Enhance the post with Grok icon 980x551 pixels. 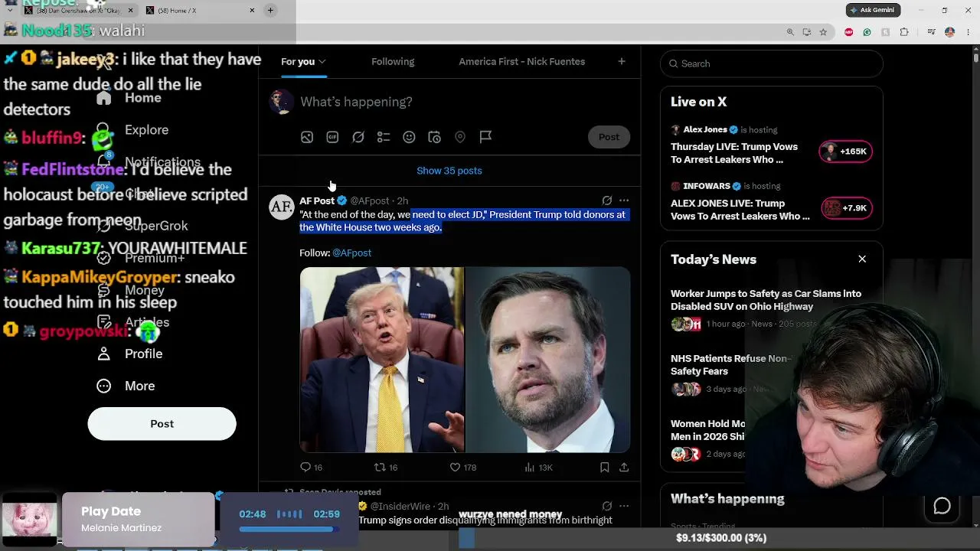click(x=358, y=137)
